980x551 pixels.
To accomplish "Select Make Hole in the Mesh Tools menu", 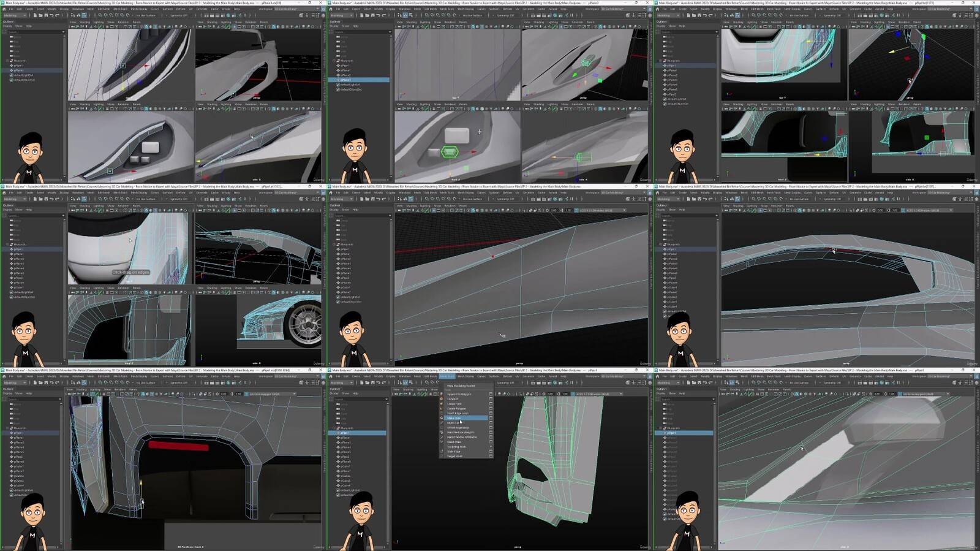I will click(x=466, y=418).
